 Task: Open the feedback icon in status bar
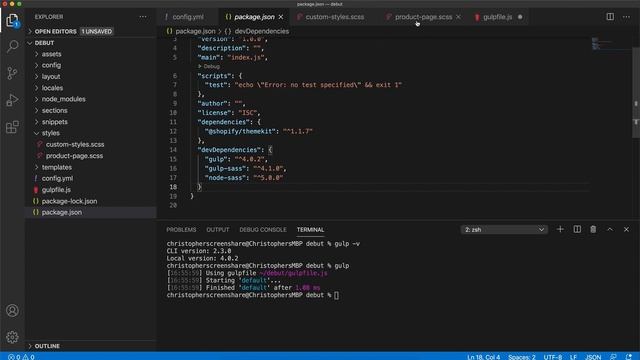[x=613, y=357]
